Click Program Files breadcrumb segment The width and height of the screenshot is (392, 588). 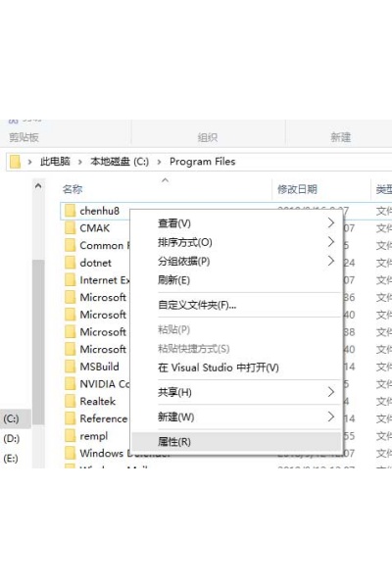click(x=203, y=162)
